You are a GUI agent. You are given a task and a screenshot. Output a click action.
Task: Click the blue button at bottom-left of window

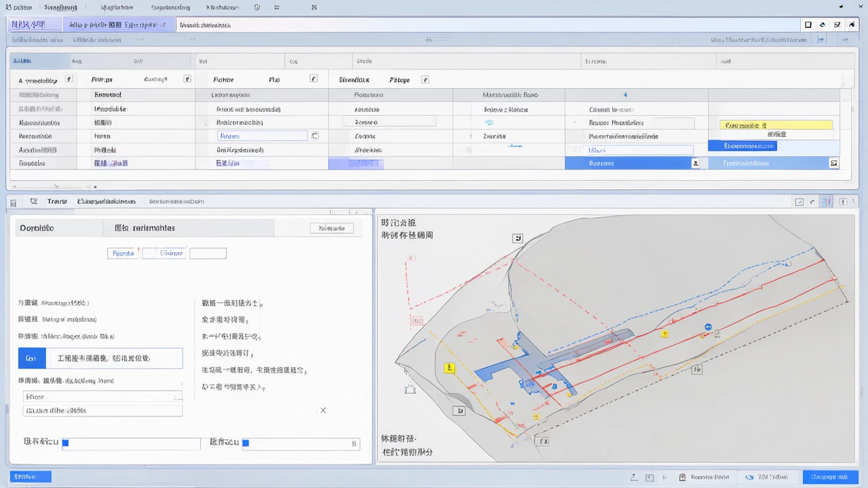(31, 477)
